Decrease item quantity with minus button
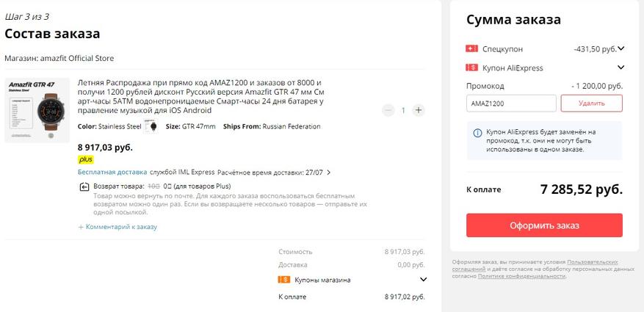This screenshot has width=644, height=312. click(x=388, y=110)
